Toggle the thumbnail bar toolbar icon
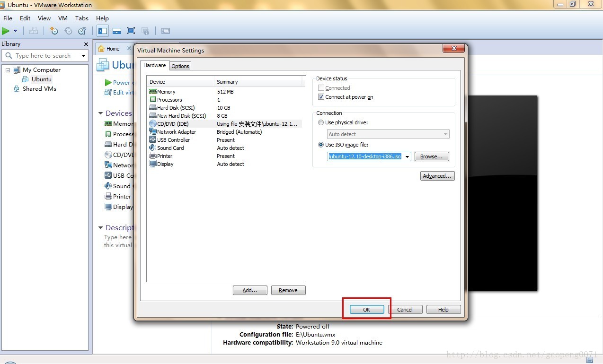Screen dimensions: 603x364 tap(117, 31)
